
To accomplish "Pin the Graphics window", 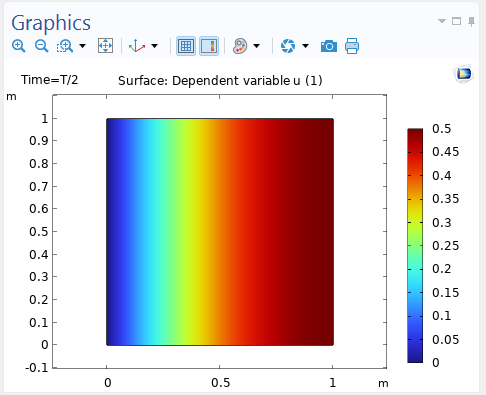I will coord(471,22).
